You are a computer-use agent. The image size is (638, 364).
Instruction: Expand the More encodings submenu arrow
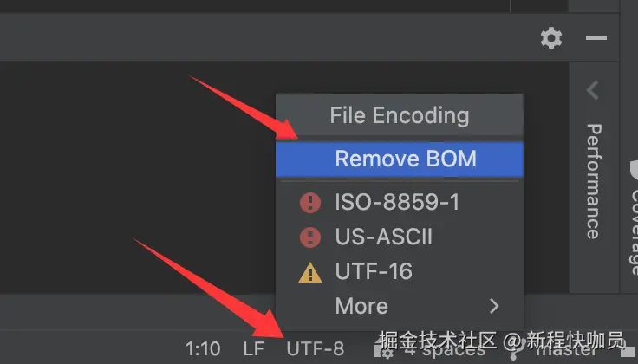pos(494,306)
